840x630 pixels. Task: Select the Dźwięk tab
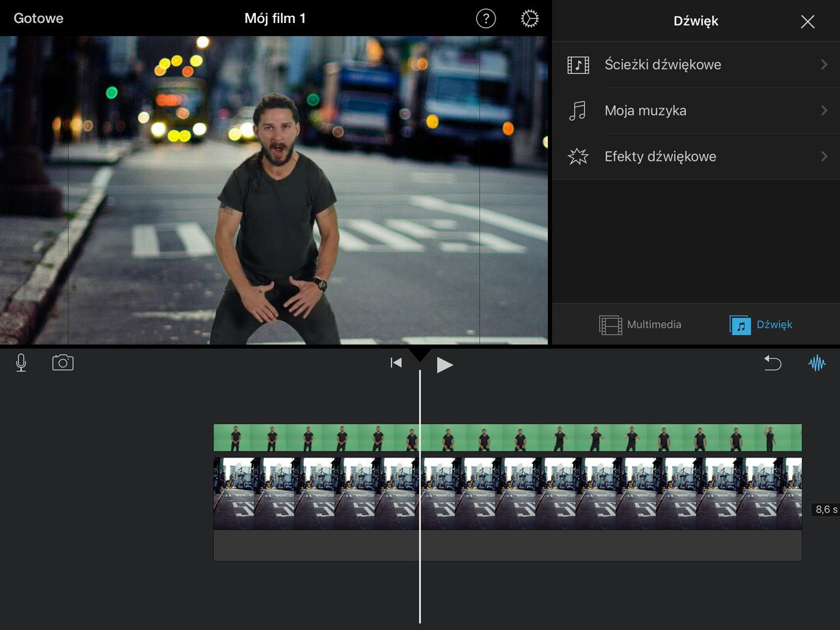point(761,325)
